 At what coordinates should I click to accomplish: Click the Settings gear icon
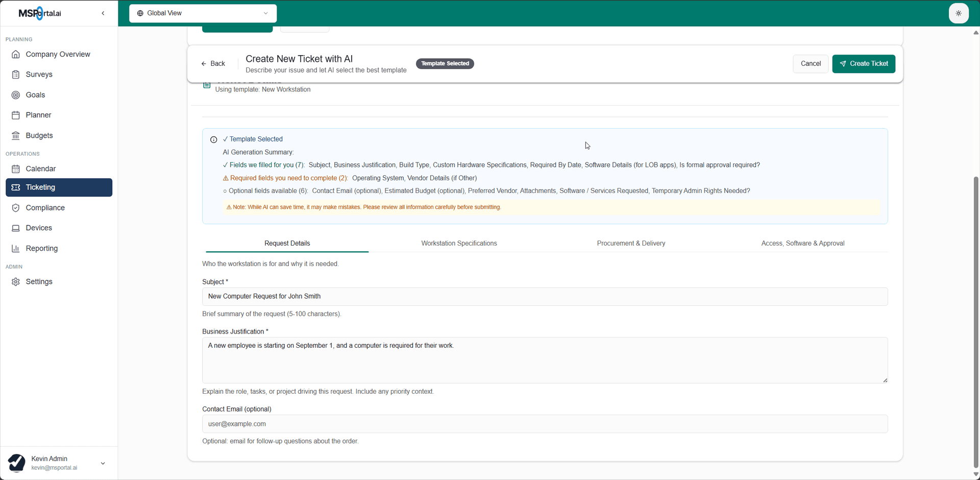pos(16,282)
